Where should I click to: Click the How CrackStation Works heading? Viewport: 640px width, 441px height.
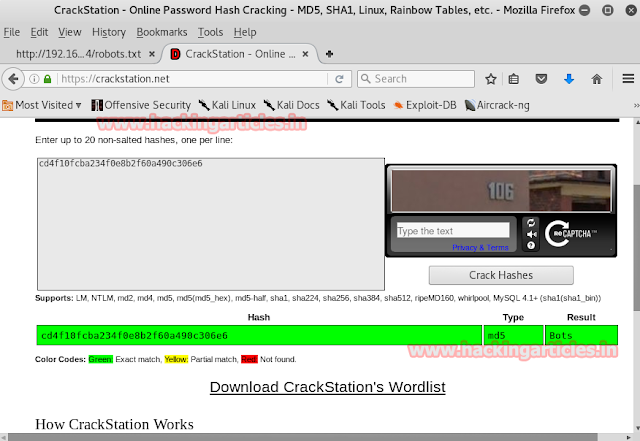click(x=114, y=424)
